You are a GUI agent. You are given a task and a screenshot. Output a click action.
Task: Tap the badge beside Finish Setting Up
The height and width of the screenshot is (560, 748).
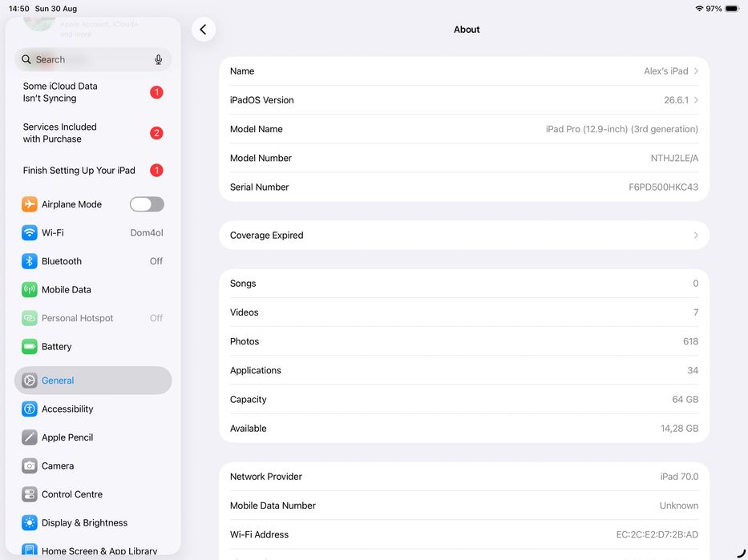coord(156,170)
